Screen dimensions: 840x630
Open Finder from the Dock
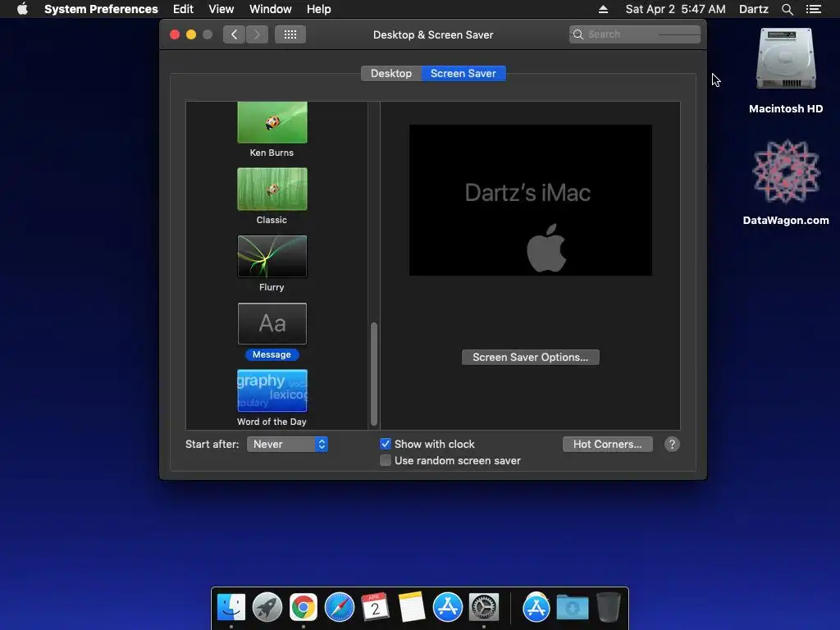coord(231,608)
